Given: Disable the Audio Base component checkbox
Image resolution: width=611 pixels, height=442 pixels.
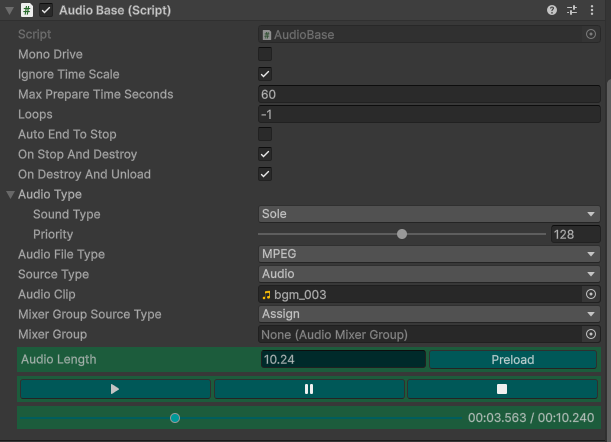Looking at the screenshot, I should [x=46, y=10].
